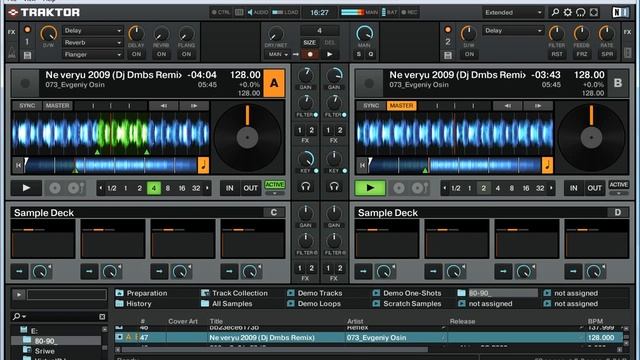Click the MAIN volume knob
Viewport: 640px width, 360px height.
pyautogui.click(x=364, y=33)
